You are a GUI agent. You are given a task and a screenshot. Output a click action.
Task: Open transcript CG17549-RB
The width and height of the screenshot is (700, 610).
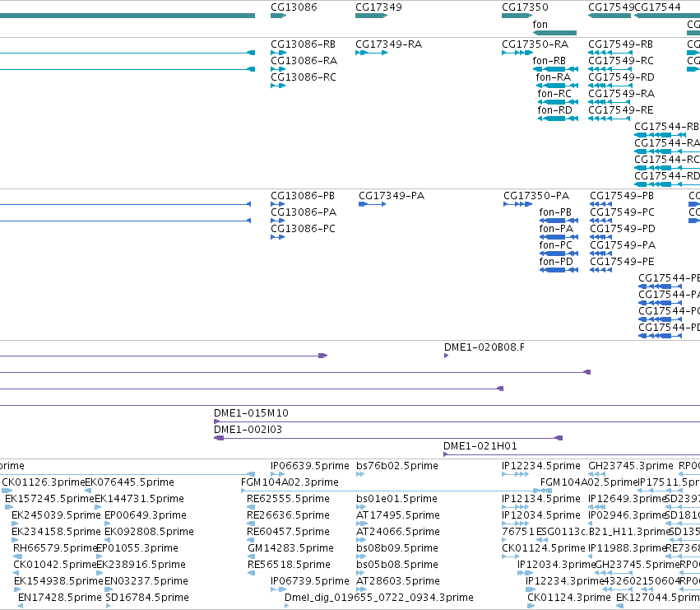pyautogui.click(x=620, y=44)
